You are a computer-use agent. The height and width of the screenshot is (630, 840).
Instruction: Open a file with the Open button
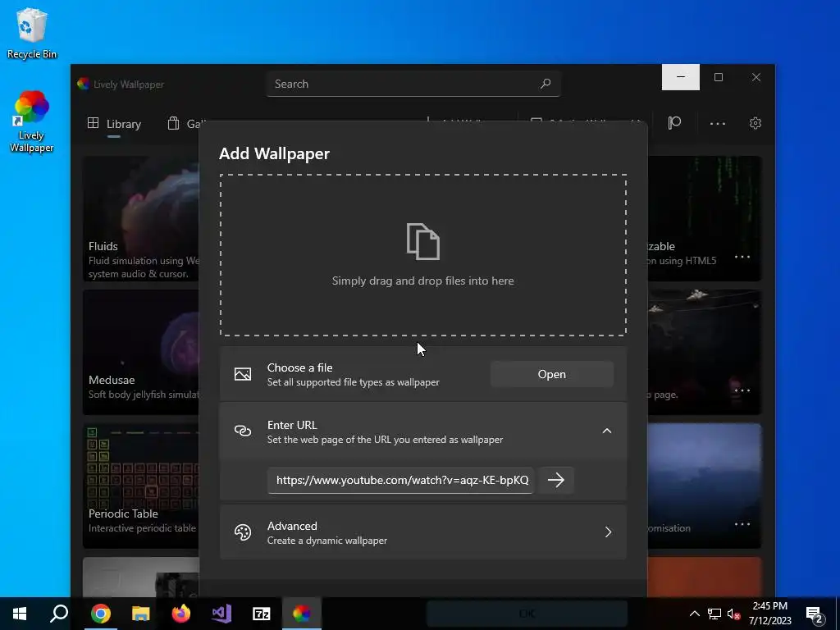pyautogui.click(x=552, y=374)
